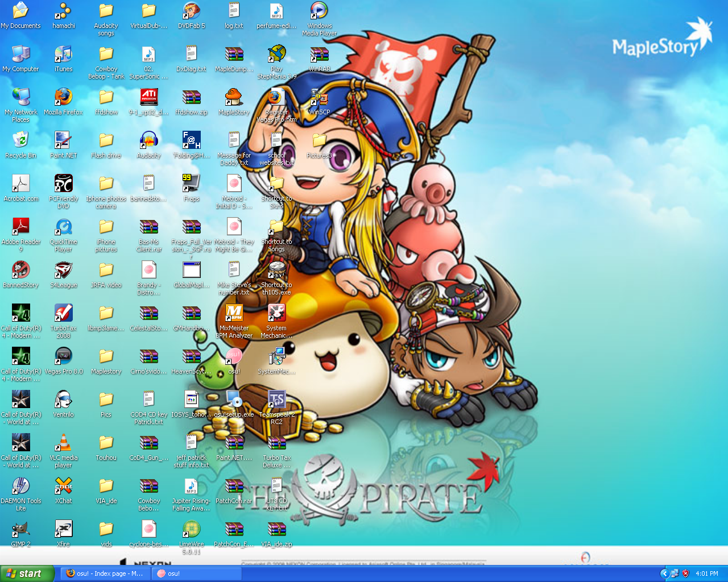The height and width of the screenshot is (582, 728).
Task: Click Register Vegas Pro.htm file
Action: 276,97
